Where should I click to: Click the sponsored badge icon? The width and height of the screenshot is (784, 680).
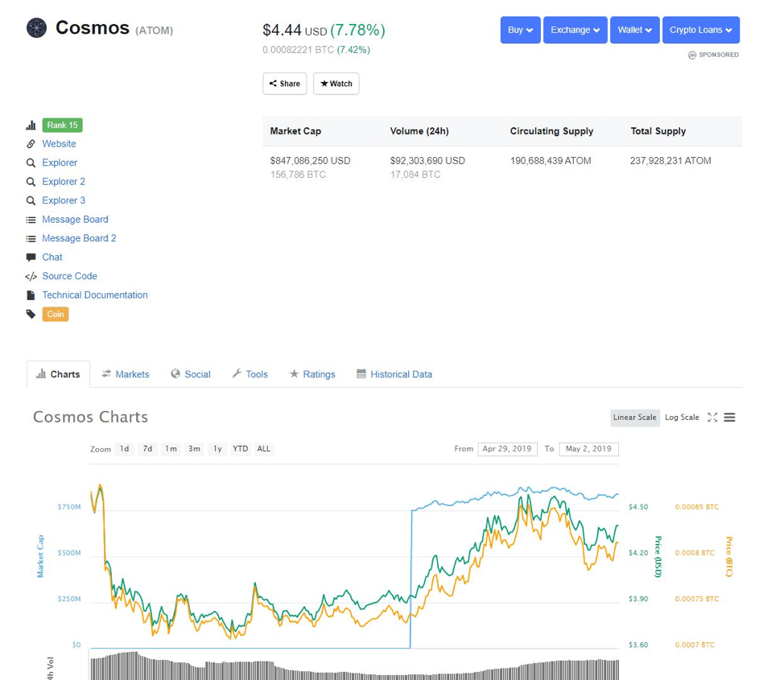pos(692,55)
